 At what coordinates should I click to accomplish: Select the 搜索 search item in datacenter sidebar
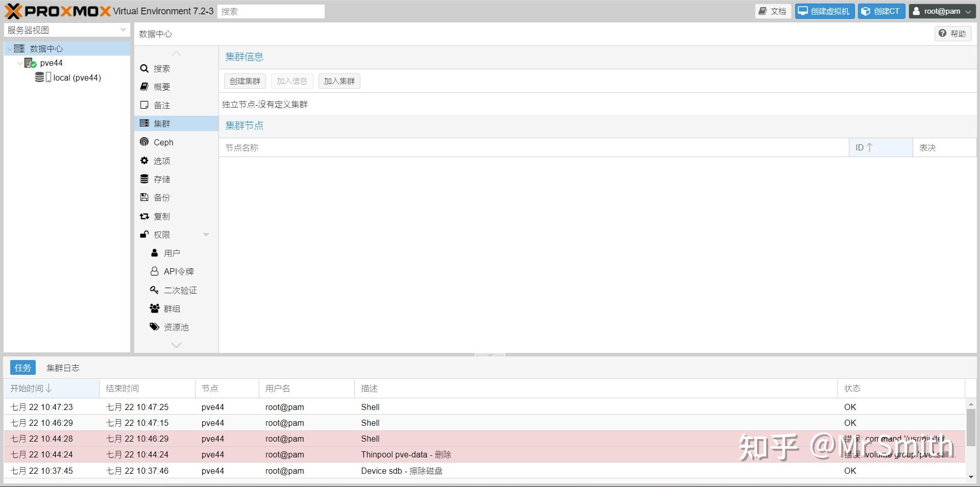[x=162, y=68]
